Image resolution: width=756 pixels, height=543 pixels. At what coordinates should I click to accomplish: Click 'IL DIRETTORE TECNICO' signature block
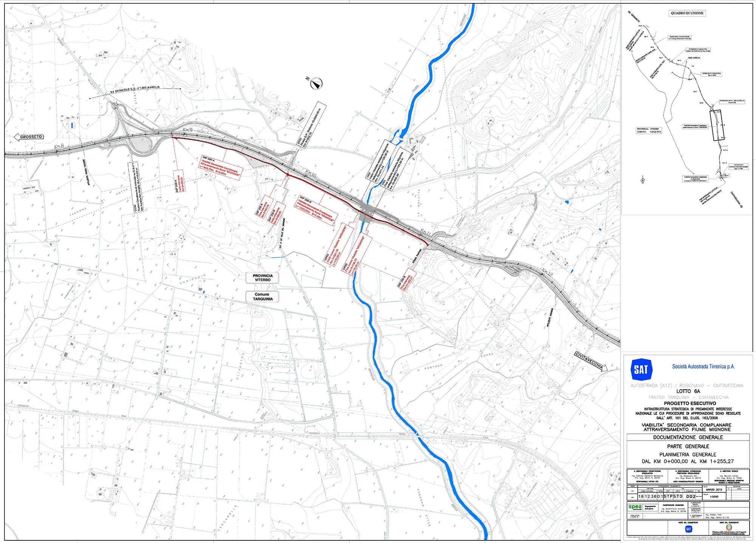[729, 476]
